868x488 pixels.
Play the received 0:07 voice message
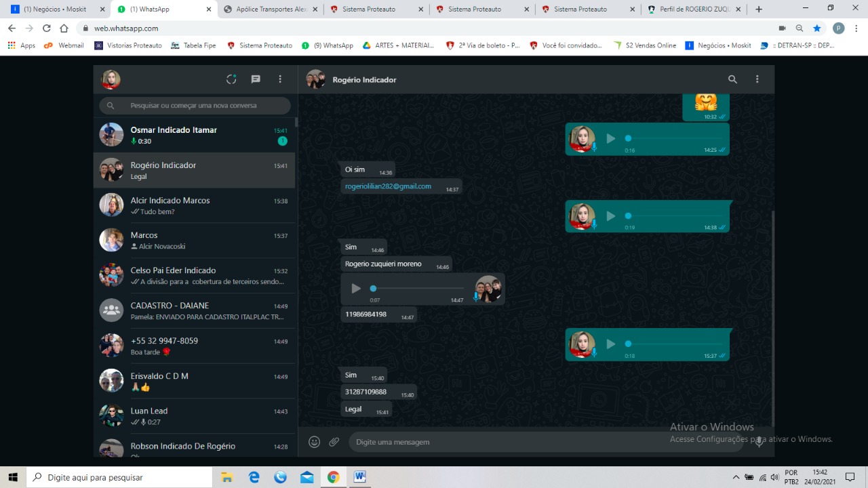356,289
